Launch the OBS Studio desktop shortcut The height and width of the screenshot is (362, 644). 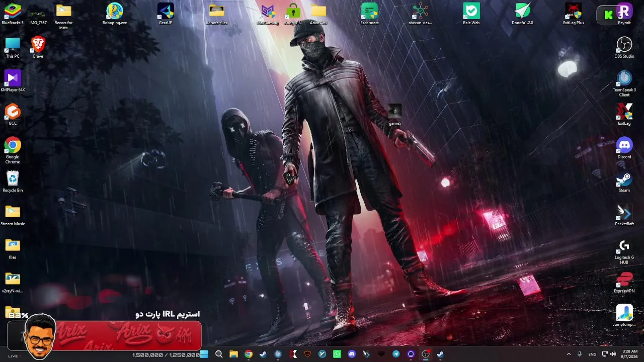[624, 47]
